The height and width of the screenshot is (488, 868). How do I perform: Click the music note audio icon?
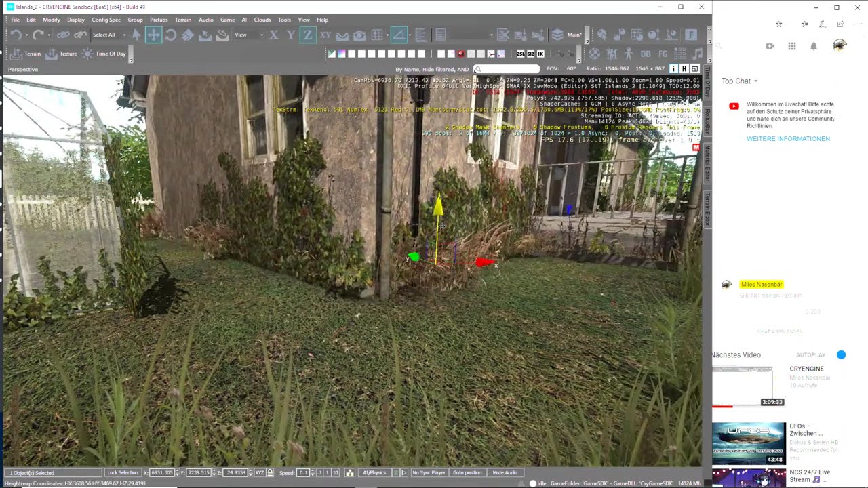coord(698,54)
